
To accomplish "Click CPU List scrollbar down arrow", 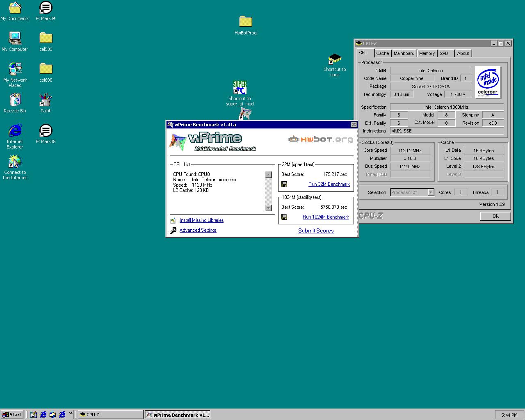I will click(x=269, y=208).
